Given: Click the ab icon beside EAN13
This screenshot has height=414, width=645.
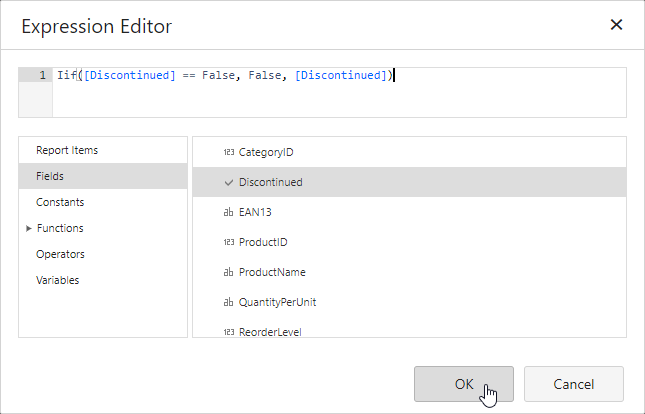Looking at the screenshot, I should point(227,213).
